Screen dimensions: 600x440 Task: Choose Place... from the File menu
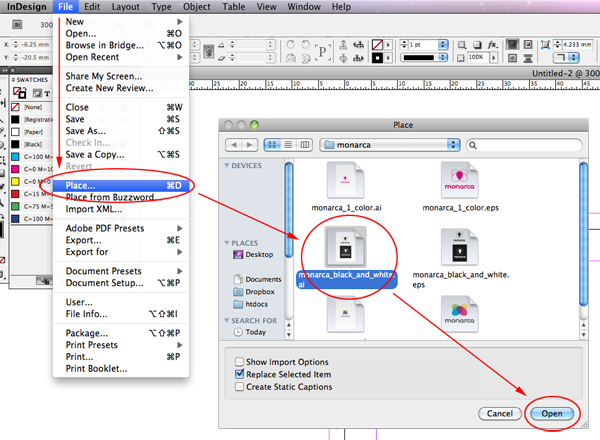point(122,186)
